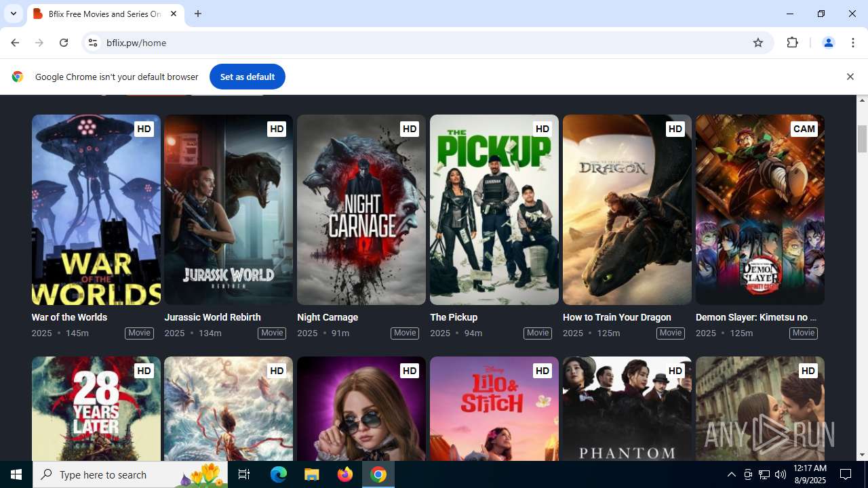Click the CAM badge on Demon Slayer
This screenshot has height=488, width=868.
tap(804, 129)
